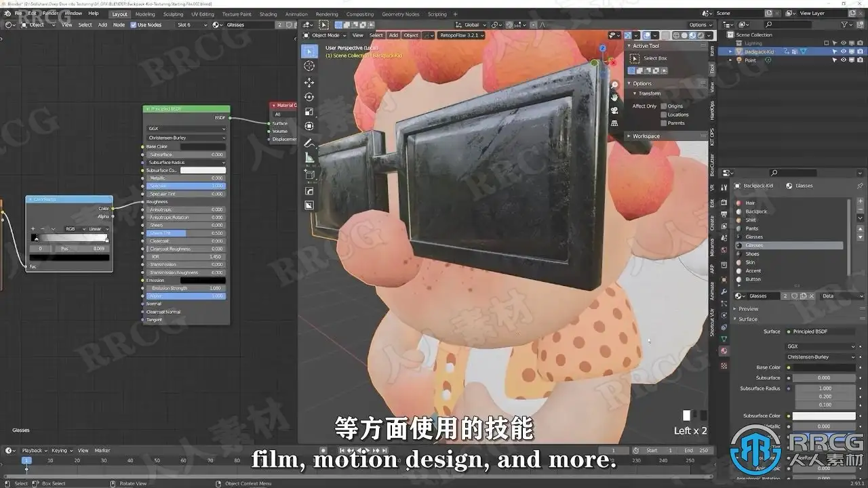Viewport: 868px width, 488px height.
Task: Click the pin icon in Properties header
Action: (x=860, y=186)
